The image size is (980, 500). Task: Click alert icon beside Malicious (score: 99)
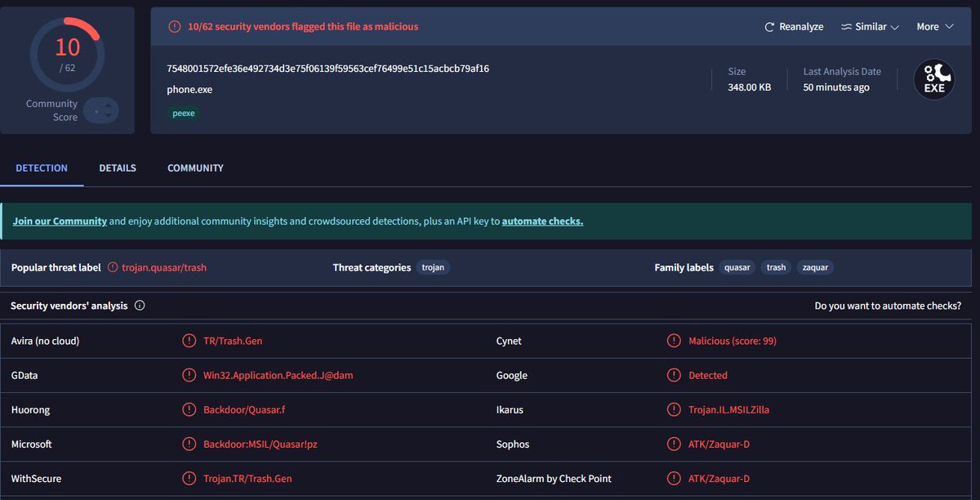(x=674, y=341)
